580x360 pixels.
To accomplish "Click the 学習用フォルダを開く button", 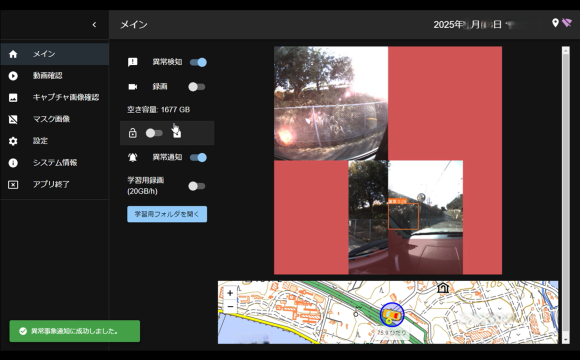I will click(x=167, y=214).
